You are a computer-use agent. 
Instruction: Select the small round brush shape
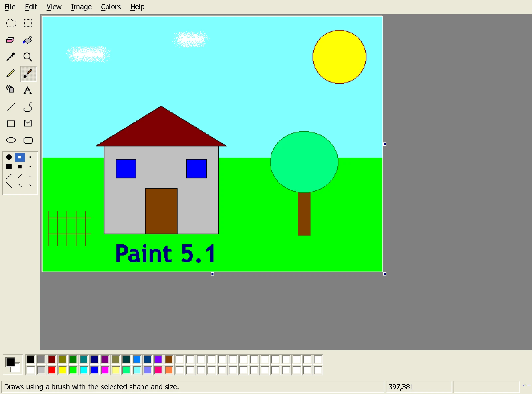pos(30,157)
